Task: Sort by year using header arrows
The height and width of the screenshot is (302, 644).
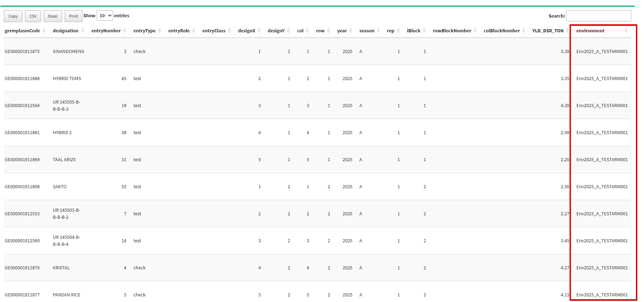Action: tap(350, 31)
